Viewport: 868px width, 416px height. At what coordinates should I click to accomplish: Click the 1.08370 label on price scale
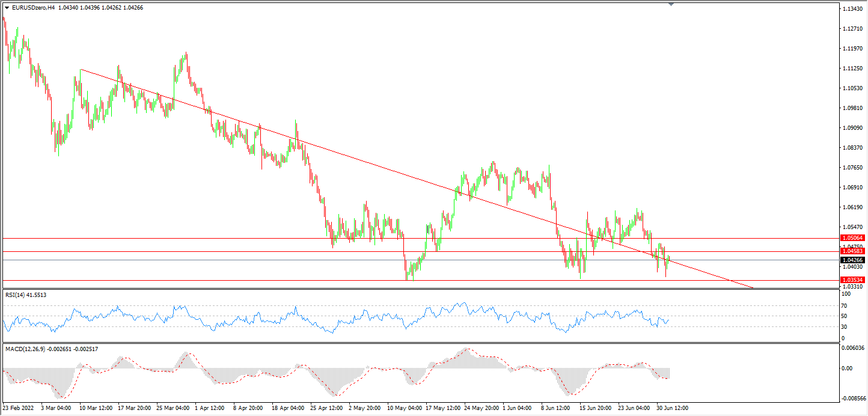[854, 148]
